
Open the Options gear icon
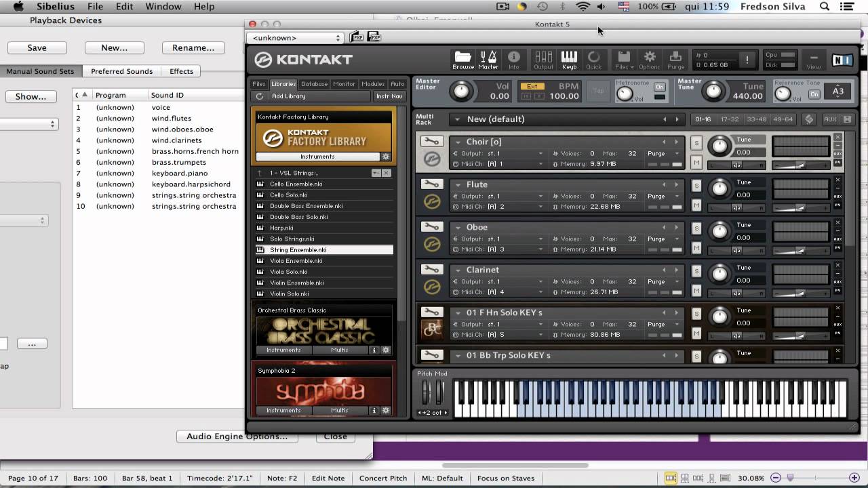coord(649,60)
